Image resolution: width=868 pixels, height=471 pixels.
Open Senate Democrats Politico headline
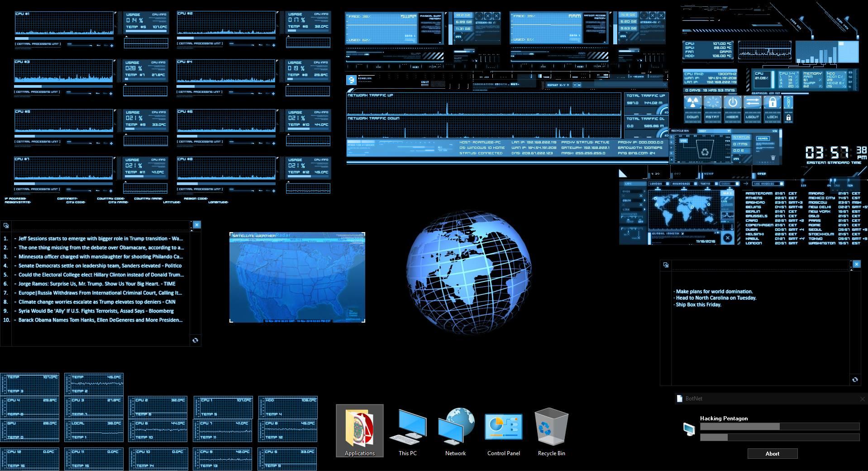[100, 266]
